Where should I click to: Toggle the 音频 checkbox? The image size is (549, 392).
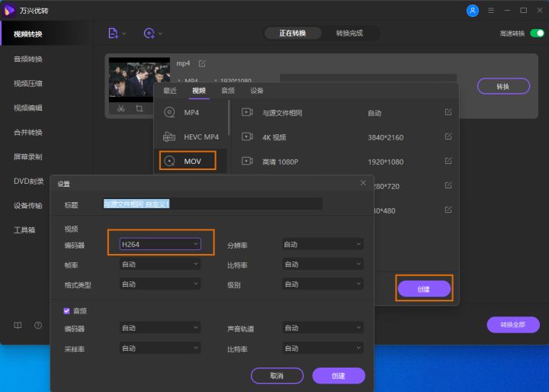[66, 311]
